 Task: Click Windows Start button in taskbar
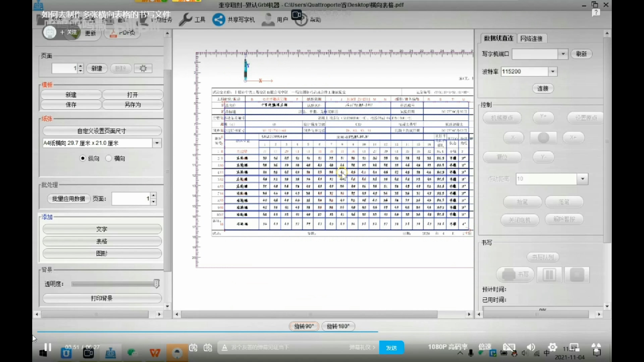pos(43,353)
